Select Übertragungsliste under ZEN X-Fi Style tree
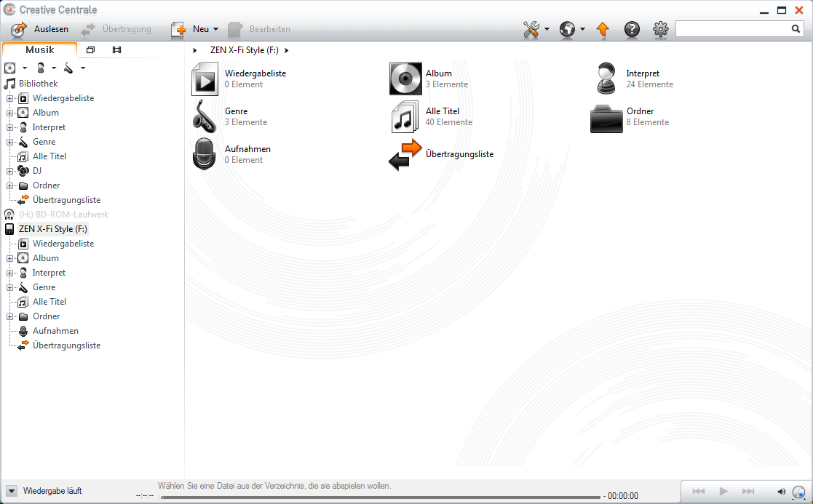This screenshot has height=504, width=813. click(66, 345)
